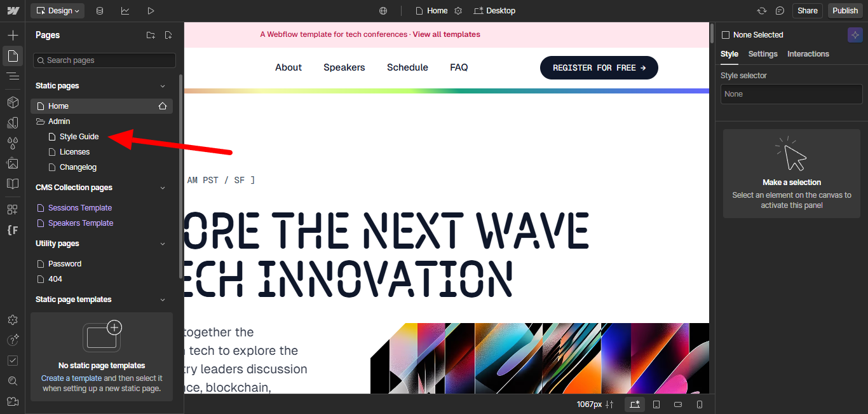Switch to base desktop breakpoint

click(634, 404)
